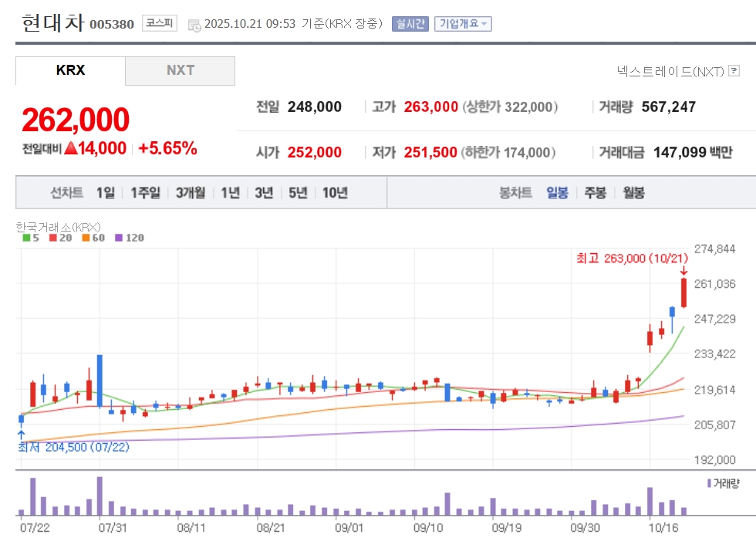
Task: Click the 최저 204,500 (07/22) low label
Action: click(x=74, y=447)
